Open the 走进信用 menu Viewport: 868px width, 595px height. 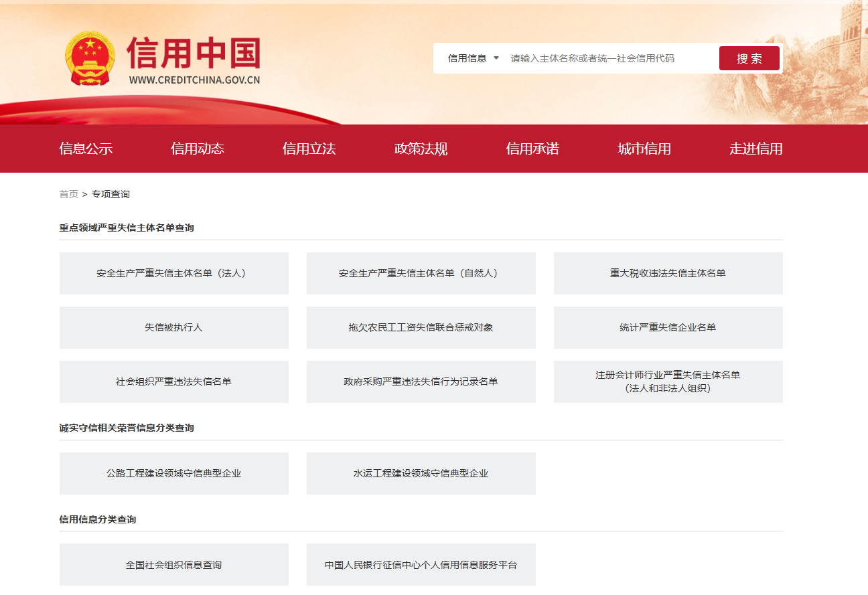756,149
